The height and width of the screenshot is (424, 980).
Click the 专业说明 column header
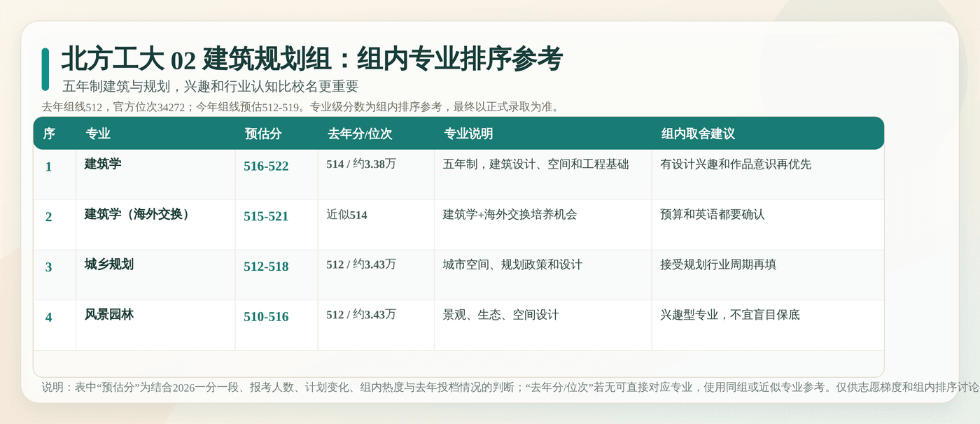[x=468, y=134]
